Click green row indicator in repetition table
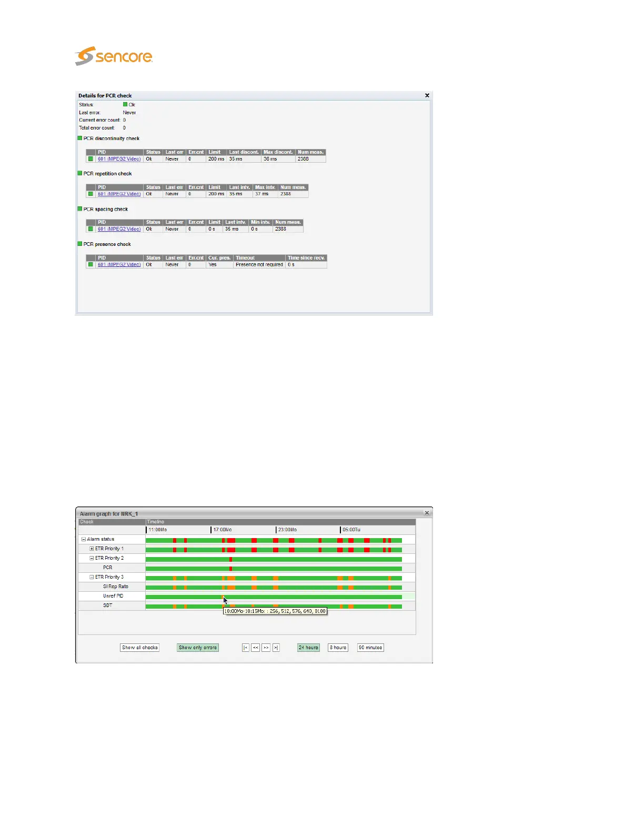Viewport: 644px width, 834px height. point(90,194)
